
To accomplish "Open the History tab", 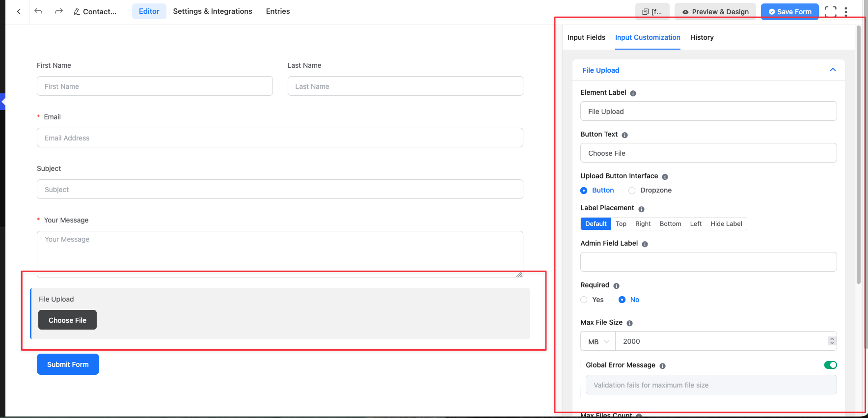I will pos(702,37).
